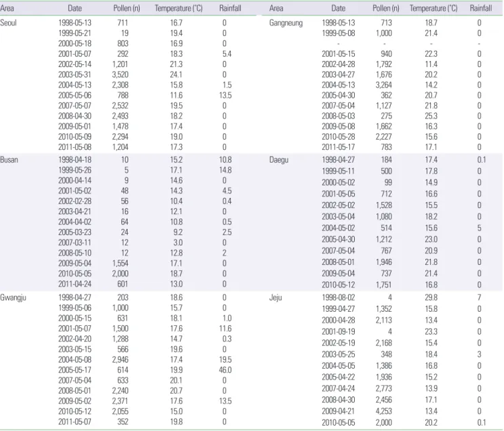504x431 pixels.
Task: Select pollen count 1,528
Action: (384, 205)
